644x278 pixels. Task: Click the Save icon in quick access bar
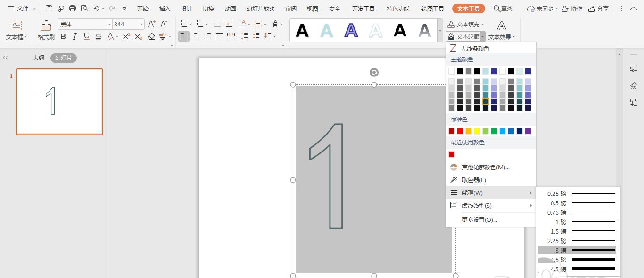click(x=49, y=8)
